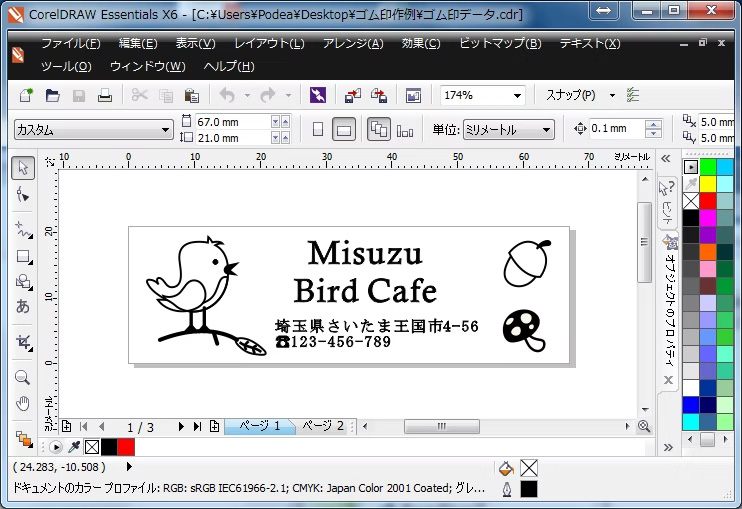This screenshot has width=742, height=509.
Task: Open the 編集(E) menu
Action: (138, 44)
